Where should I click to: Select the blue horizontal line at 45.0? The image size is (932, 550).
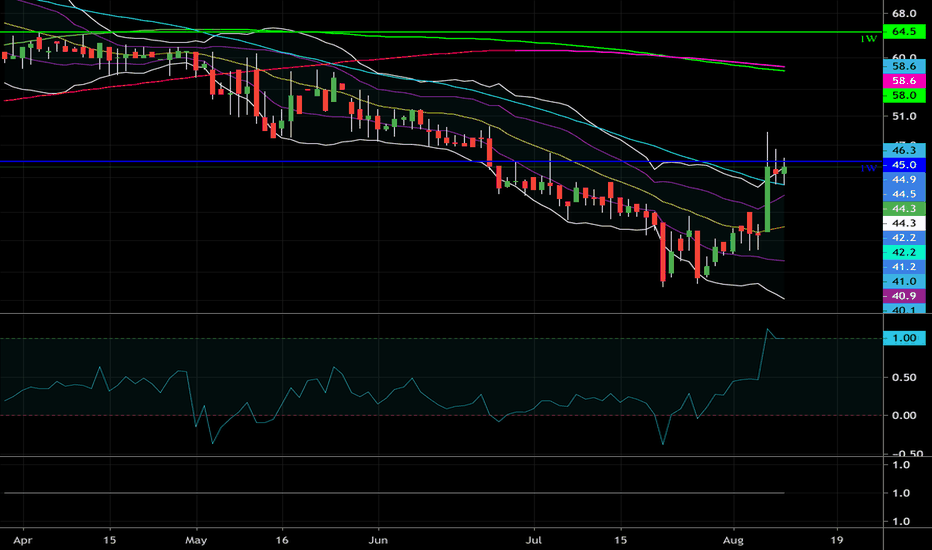coord(440,161)
